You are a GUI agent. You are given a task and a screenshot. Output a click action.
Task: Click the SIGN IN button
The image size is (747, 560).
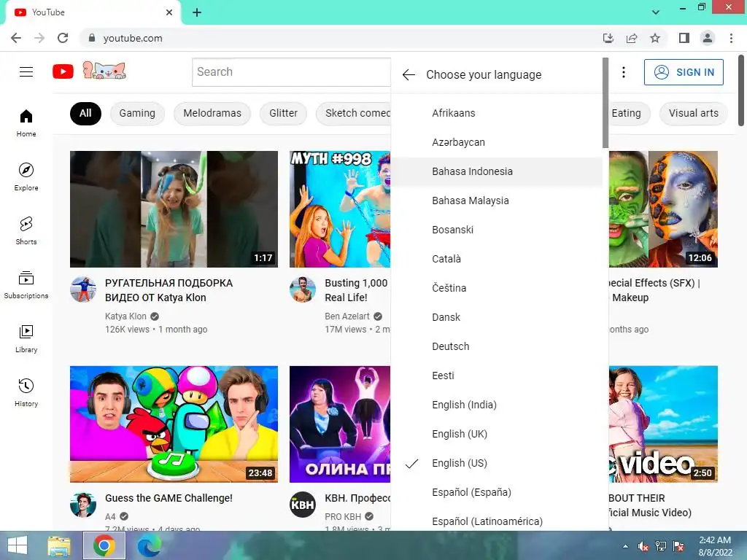tap(684, 72)
